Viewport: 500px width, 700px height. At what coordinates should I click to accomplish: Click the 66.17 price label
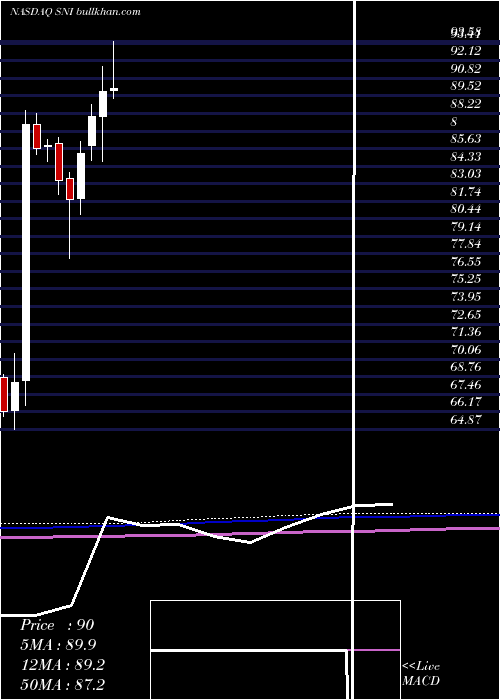point(466,402)
